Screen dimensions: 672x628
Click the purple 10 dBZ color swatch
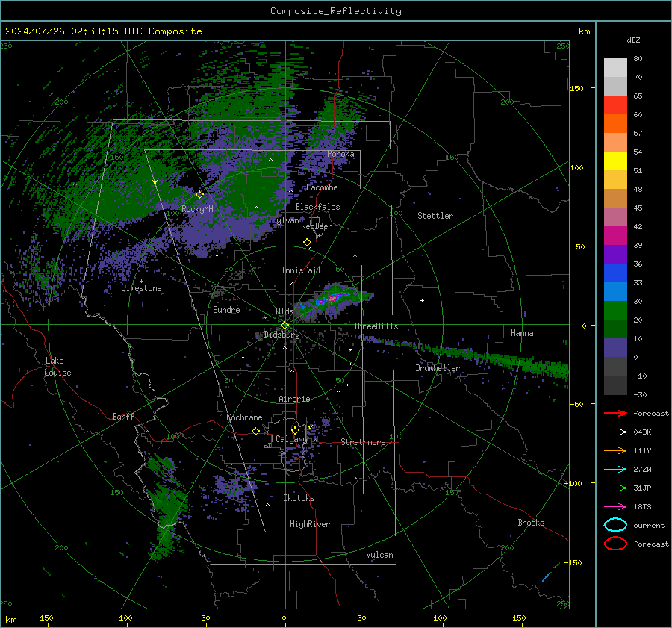pyautogui.click(x=615, y=347)
